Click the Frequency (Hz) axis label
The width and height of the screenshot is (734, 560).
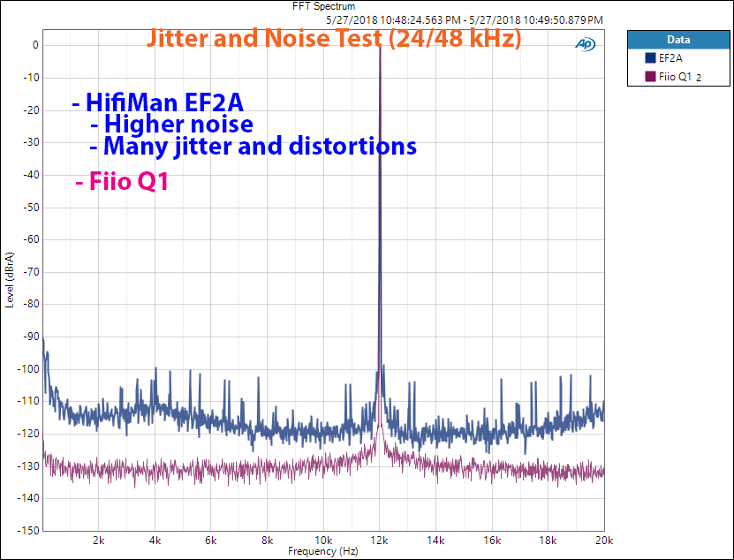pyautogui.click(x=323, y=551)
